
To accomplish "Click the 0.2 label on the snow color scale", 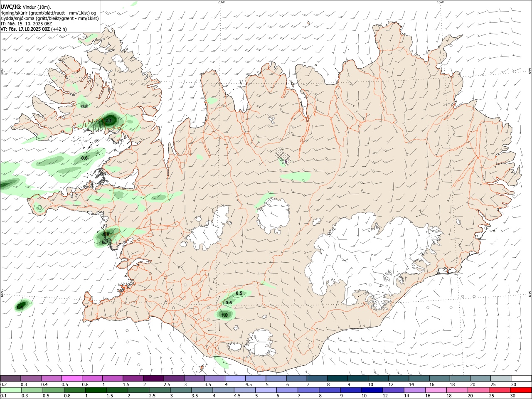I will coord(4,384).
